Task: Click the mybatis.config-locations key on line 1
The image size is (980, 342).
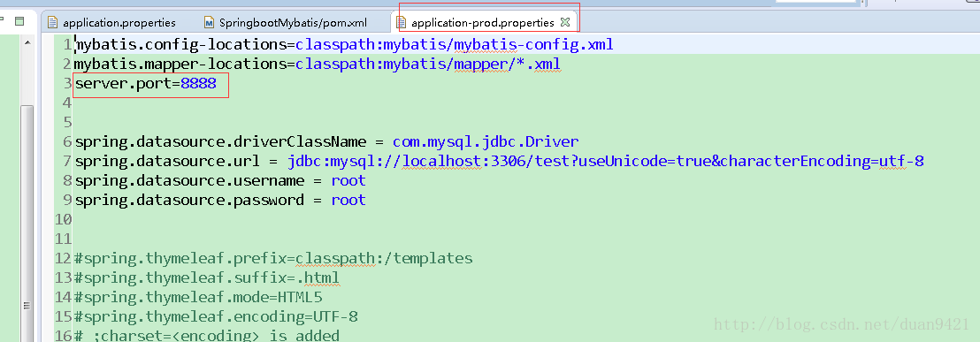Action: pyautogui.click(x=180, y=45)
